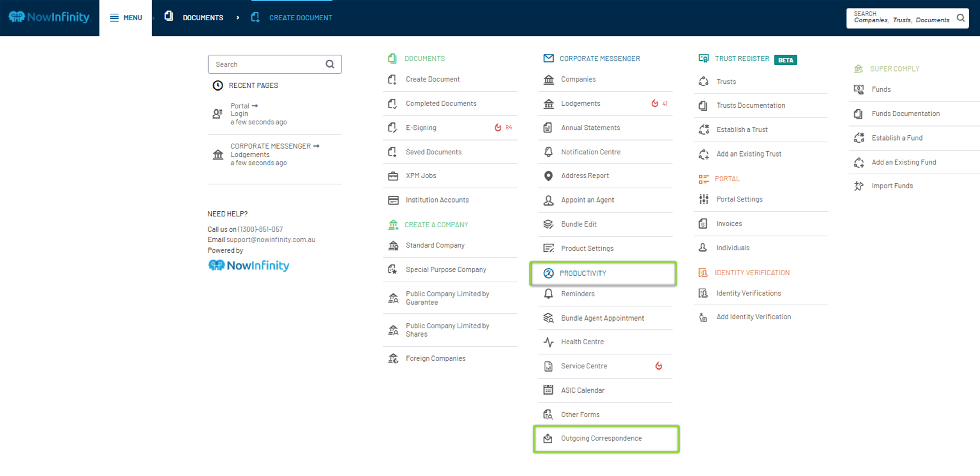Viewport: 980px width, 476px height.
Task: Click the TRUST REGISTER heading
Action: click(x=742, y=59)
